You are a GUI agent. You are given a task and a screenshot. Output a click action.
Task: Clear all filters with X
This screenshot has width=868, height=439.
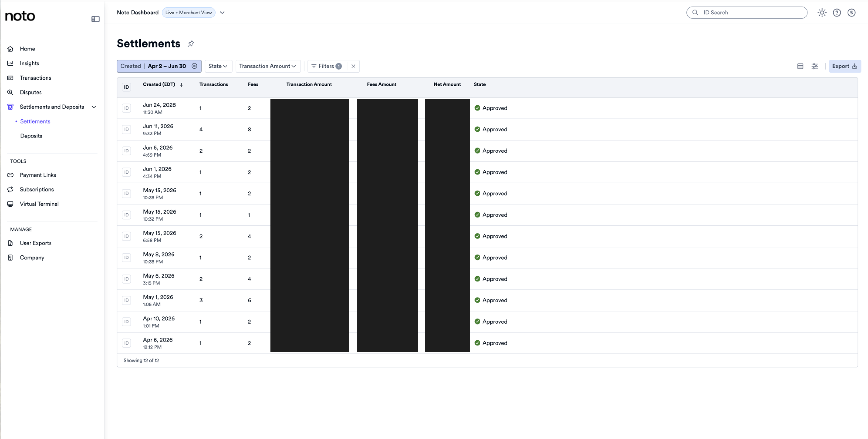click(353, 66)
